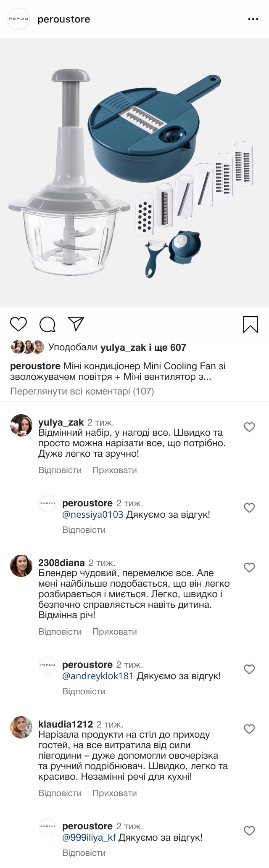Like peroustore's reply to @999iliya_kf

pos(249,831)
